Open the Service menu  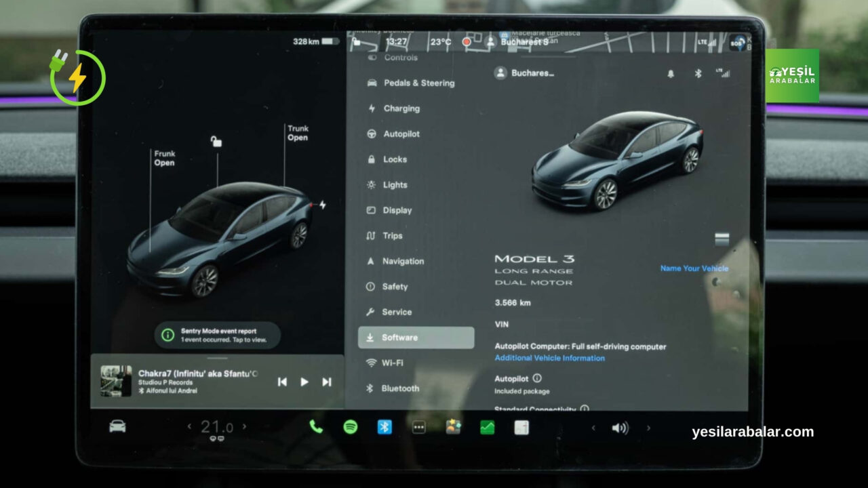tap(388, 312)
